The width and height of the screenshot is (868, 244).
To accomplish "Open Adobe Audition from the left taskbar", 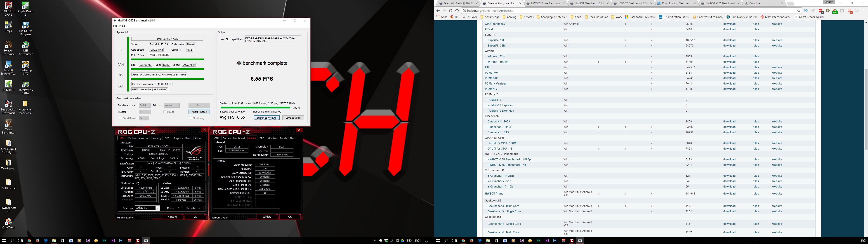I will [x=104, y=241].
